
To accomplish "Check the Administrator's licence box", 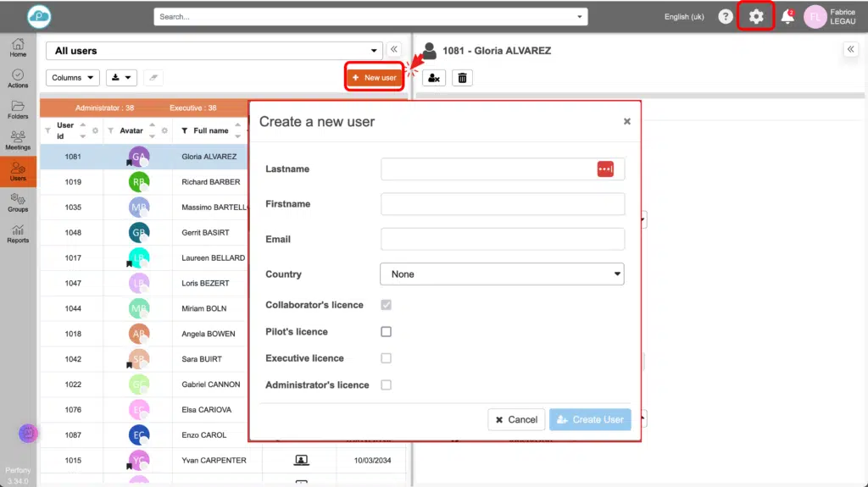I will [x=386, y=385].
